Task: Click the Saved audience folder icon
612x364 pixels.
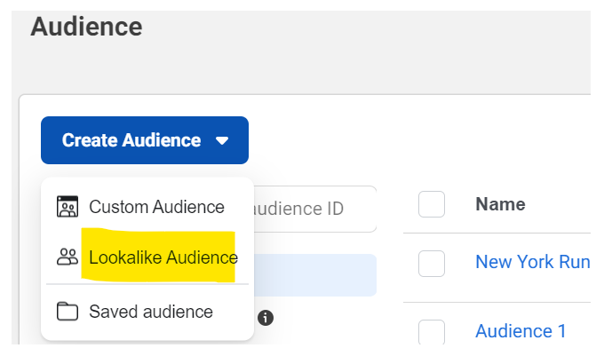Action: click(68, 312)
